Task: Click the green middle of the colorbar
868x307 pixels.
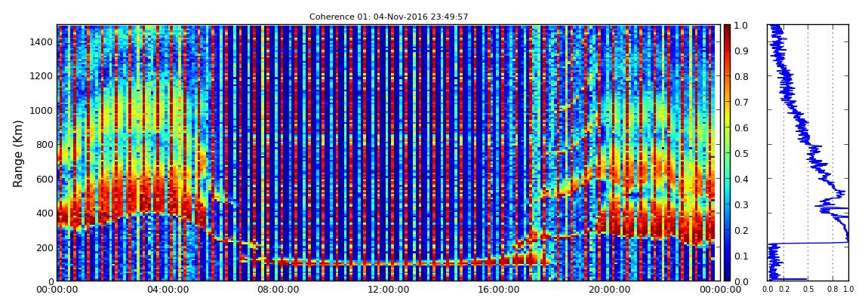Action: pos(728,153)
